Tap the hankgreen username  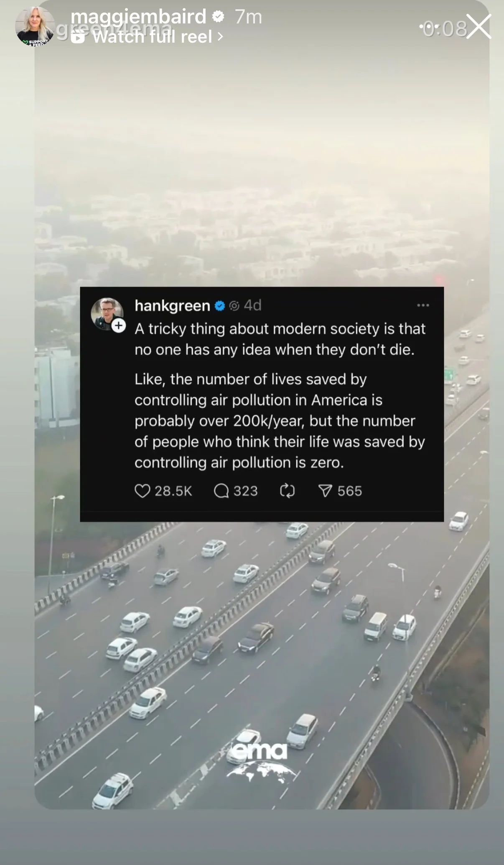[172, 306]
